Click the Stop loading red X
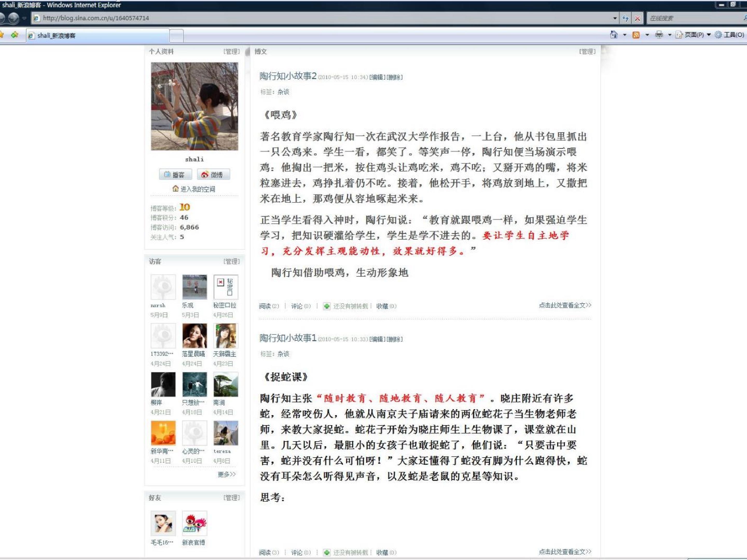This screenshot has width=747, height=560. click(637, 18)
